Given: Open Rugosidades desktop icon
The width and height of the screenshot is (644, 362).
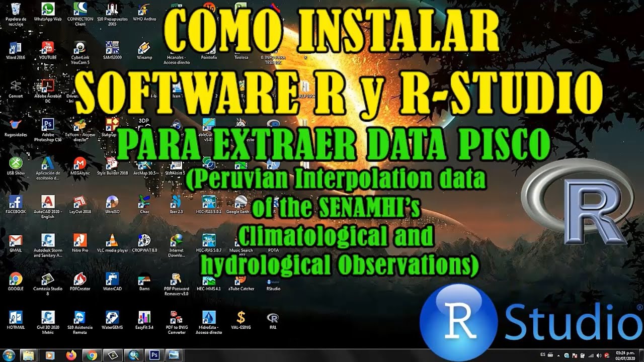Looking at the screenshot, I should click(16, 128).
